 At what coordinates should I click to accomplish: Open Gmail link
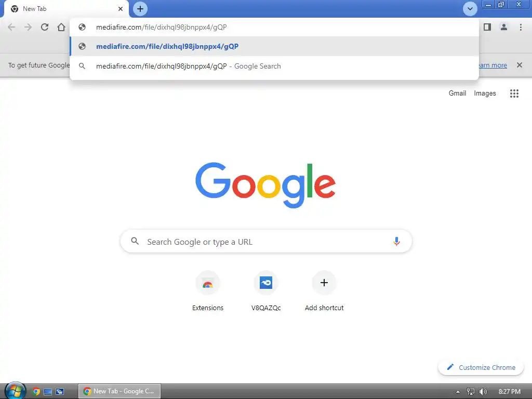[457, 94]
